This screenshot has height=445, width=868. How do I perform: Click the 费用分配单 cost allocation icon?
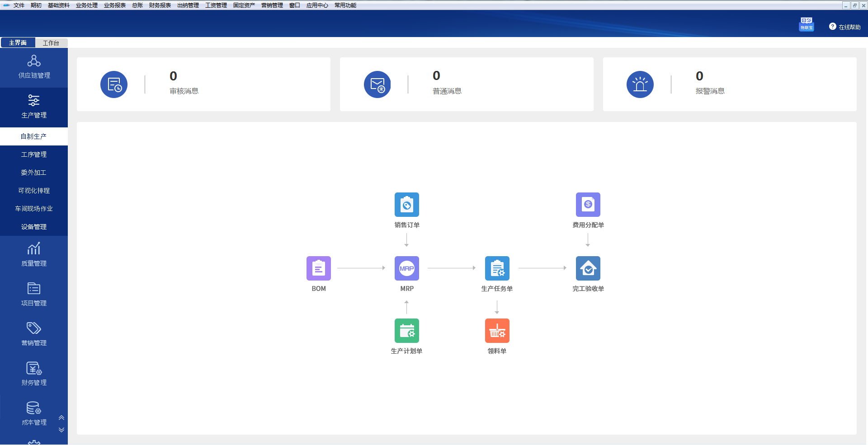click(x=588, y=205)
